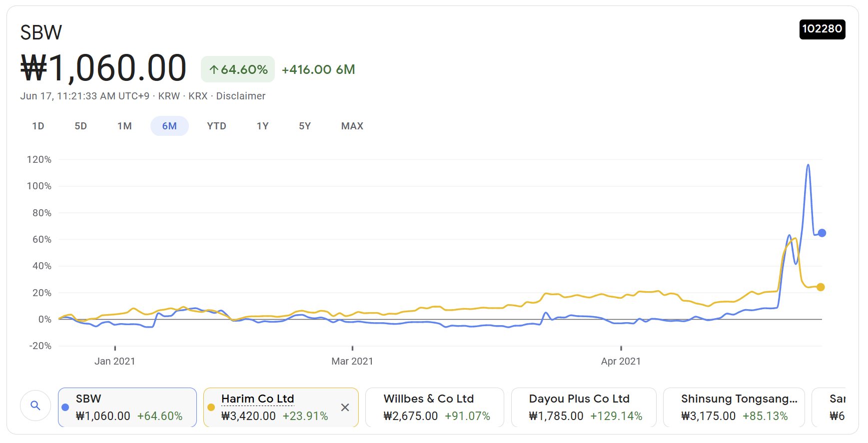
Task: Show the 1Y chart range
Action: click(262, 126)
